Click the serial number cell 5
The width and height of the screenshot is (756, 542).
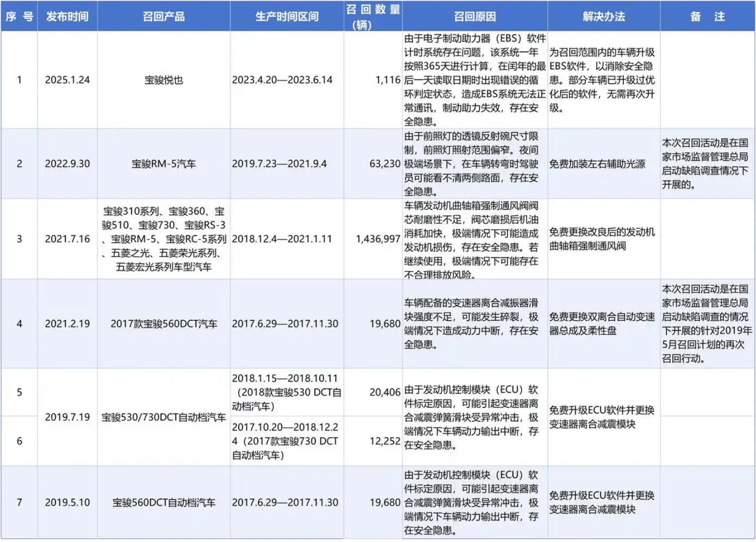click(x=19, y=392)
